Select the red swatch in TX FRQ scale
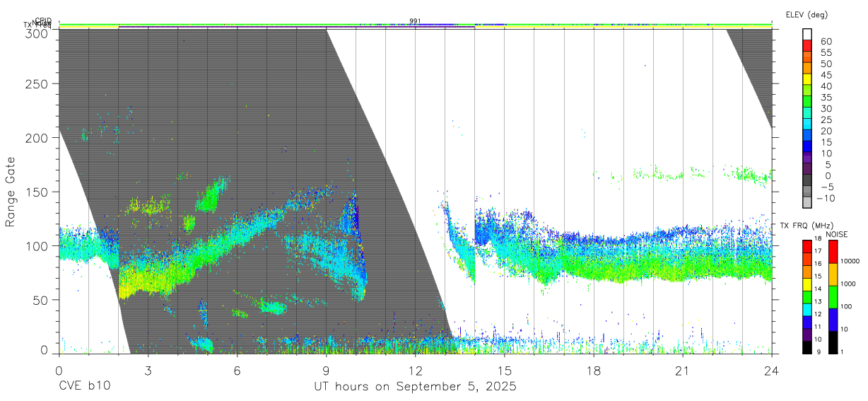The height and width of the screenshot is (401, 868). coord(807,246)
